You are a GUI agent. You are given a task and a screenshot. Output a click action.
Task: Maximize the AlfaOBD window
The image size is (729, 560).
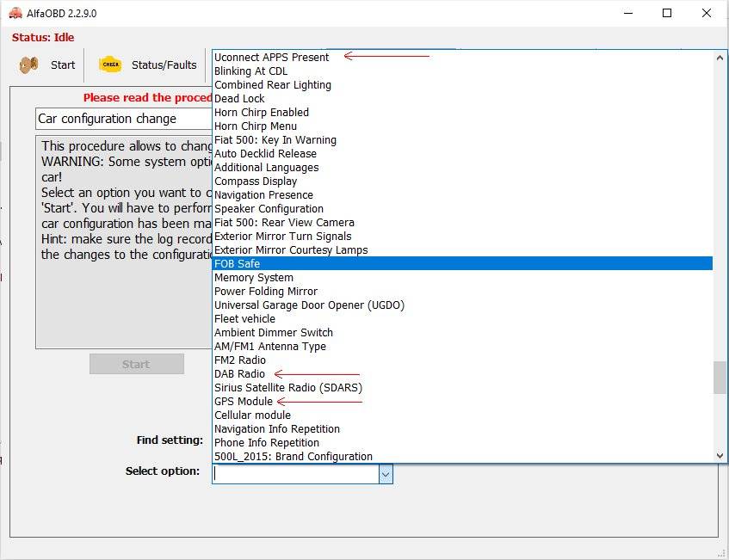tap(667, 13)
